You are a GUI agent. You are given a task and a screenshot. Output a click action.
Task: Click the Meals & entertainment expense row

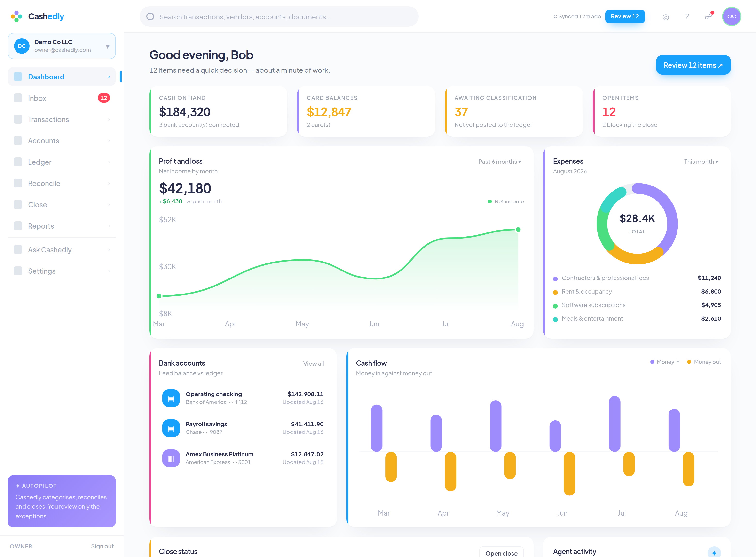[x=637, y=319]
